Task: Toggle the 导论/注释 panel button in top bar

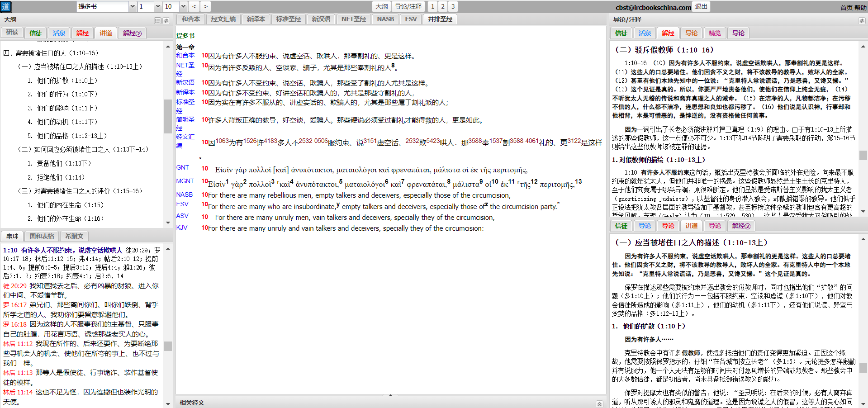Action: point(408,6)
